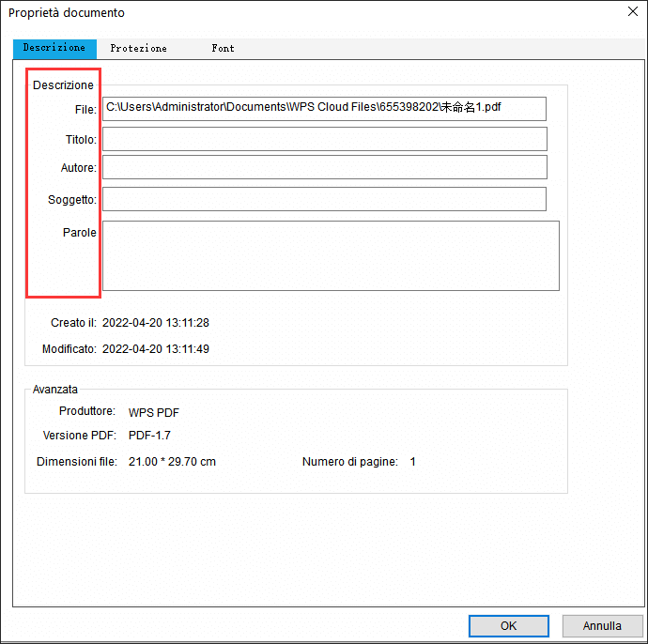Click the Proprietà documento title bar

(282, 13)
